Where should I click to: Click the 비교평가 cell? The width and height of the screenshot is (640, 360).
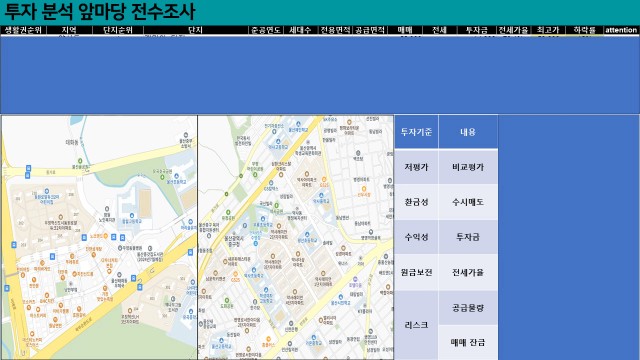(468, 167)
